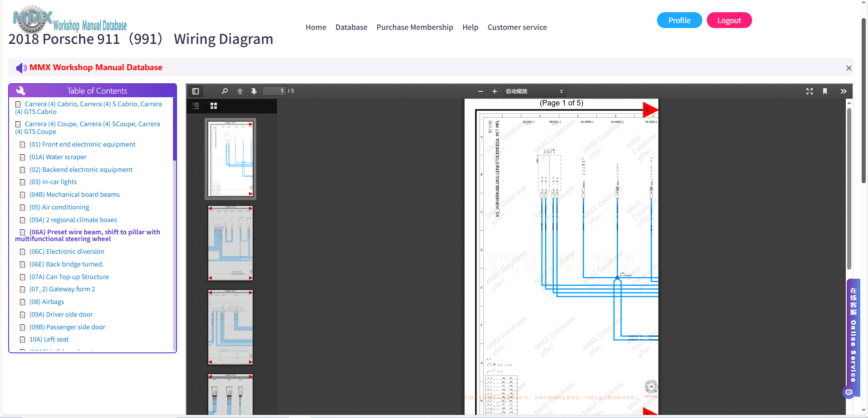The height and width of the screenshot is (418, 868).
Task: Open Carrera (4) Coupe section
Action: [88, 128]
